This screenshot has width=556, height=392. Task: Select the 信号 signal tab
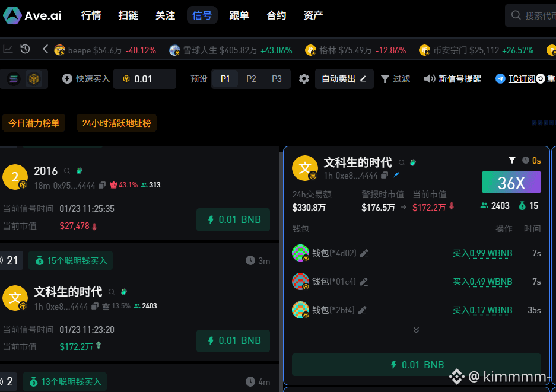coord(202,15)
